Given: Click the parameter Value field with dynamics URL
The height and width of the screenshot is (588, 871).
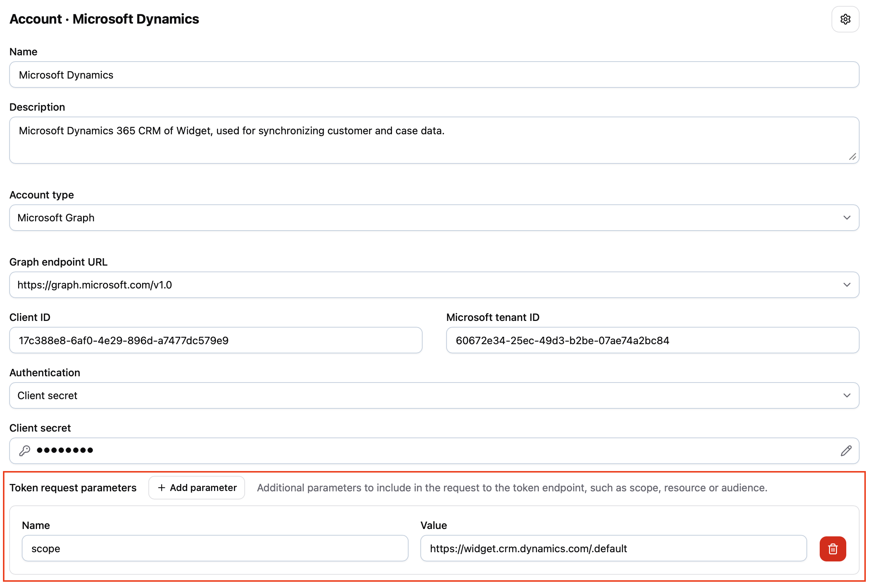Looking at the screenshot, I should [613, 548].
